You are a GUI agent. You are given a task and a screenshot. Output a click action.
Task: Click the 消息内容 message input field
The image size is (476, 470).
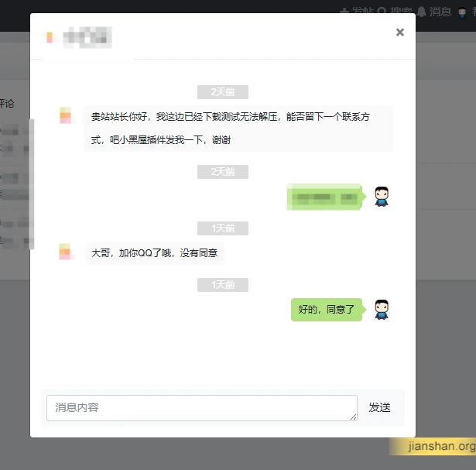click(202, 408)
